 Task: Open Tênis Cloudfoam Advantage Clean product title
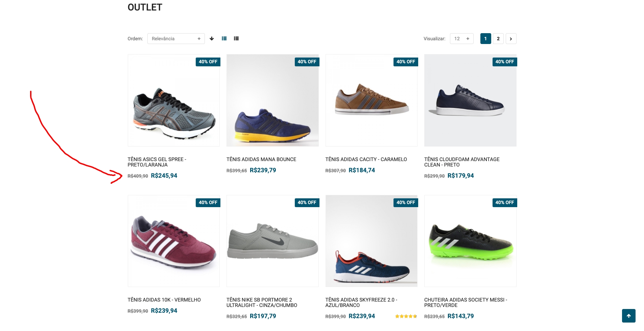point(462,162)
